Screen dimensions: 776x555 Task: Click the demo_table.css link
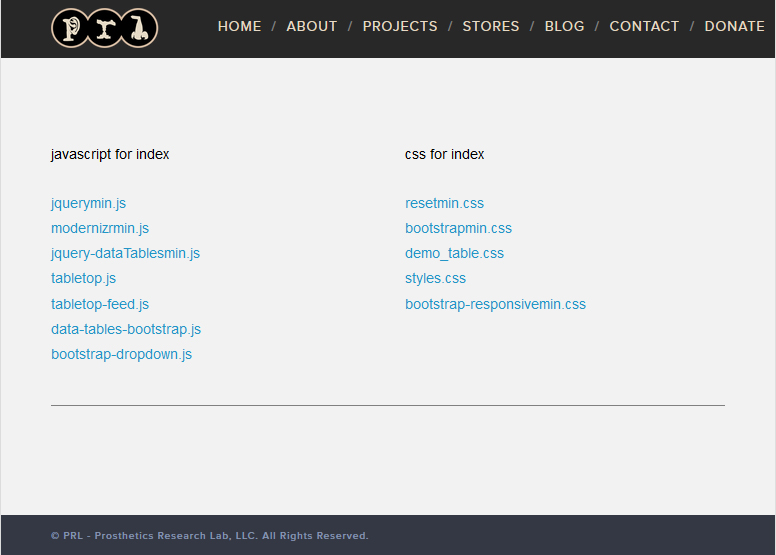pos(454,253)
